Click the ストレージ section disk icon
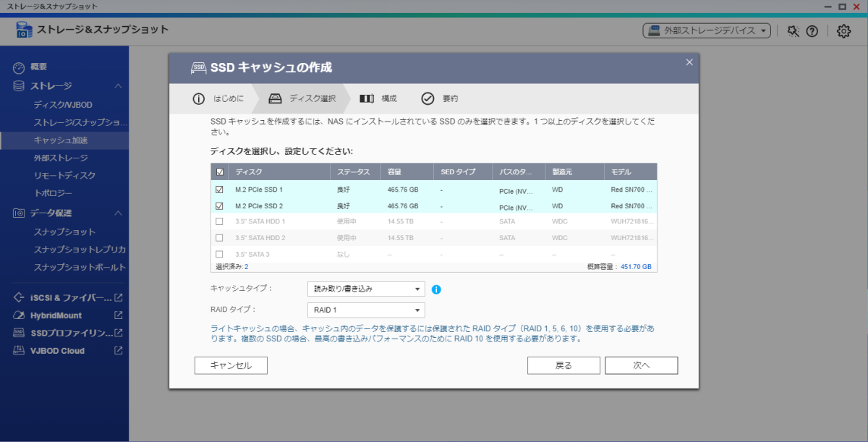 coord(20,86)
